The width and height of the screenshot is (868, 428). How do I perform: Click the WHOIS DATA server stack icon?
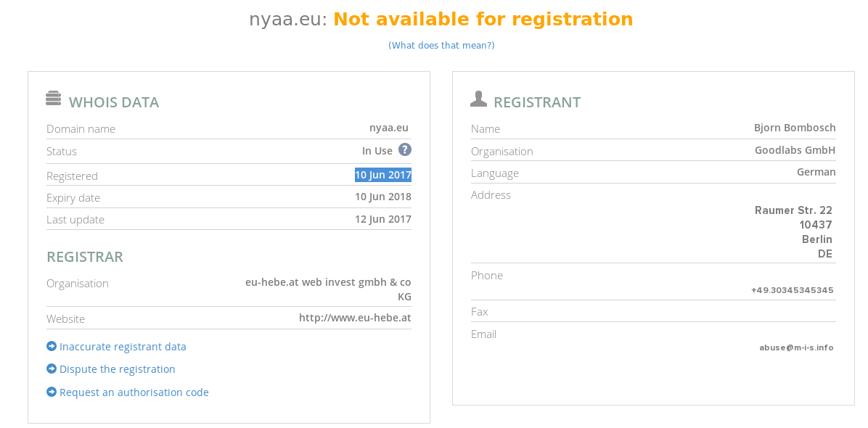(x=53, y=99)
